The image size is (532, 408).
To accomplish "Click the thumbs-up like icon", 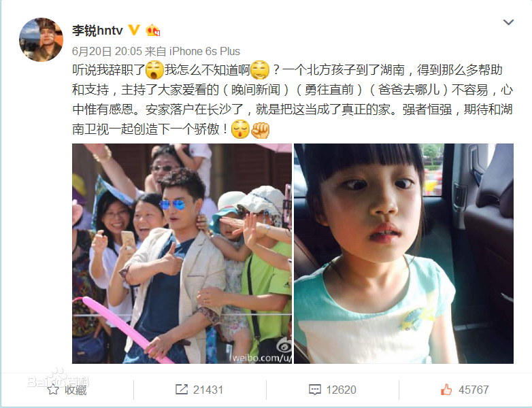I will (x=446, y=390).
